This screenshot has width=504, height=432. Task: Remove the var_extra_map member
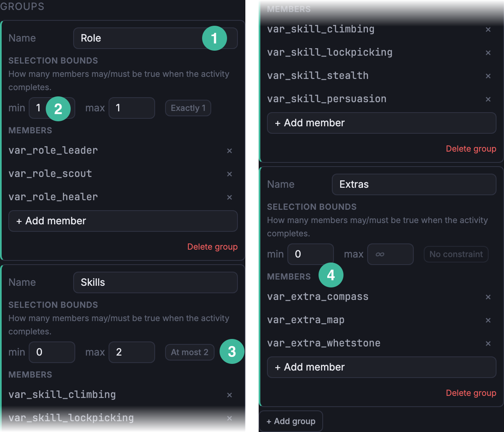(x=488, y=320)
